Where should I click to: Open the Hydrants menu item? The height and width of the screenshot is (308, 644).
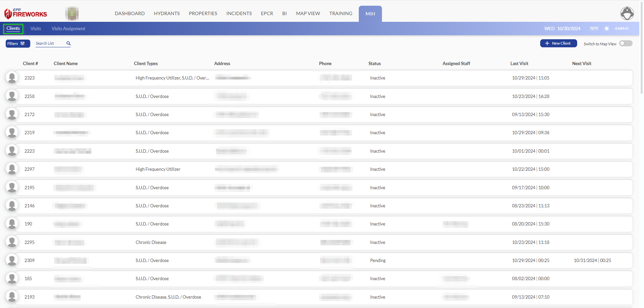click(x=167, y=13)
